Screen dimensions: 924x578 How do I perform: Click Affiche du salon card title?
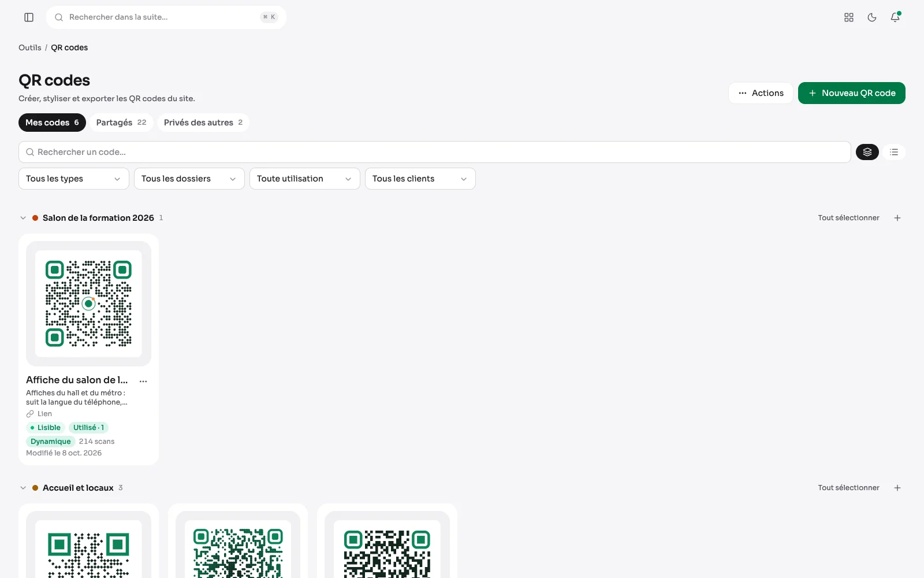coord(77,380)
